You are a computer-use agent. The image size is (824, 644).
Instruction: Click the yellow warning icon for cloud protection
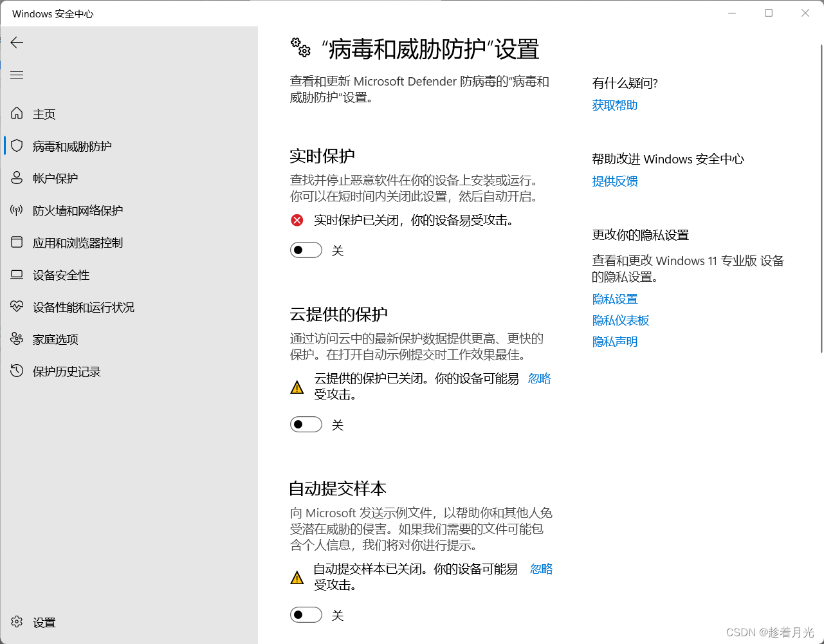pos(297,387)
